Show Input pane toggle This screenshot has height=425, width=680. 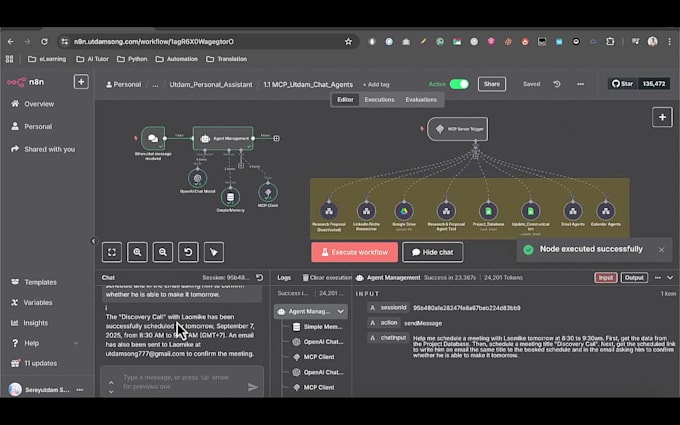[x=606, y=278]
